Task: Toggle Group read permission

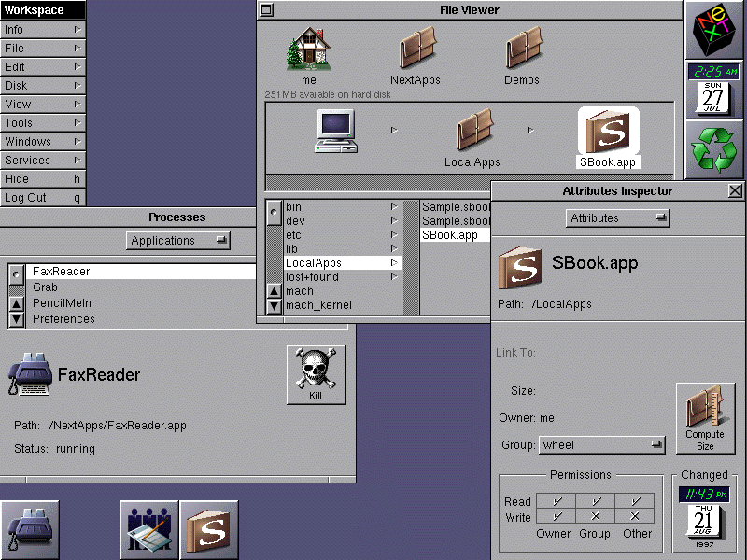Action: coord(596,501)
